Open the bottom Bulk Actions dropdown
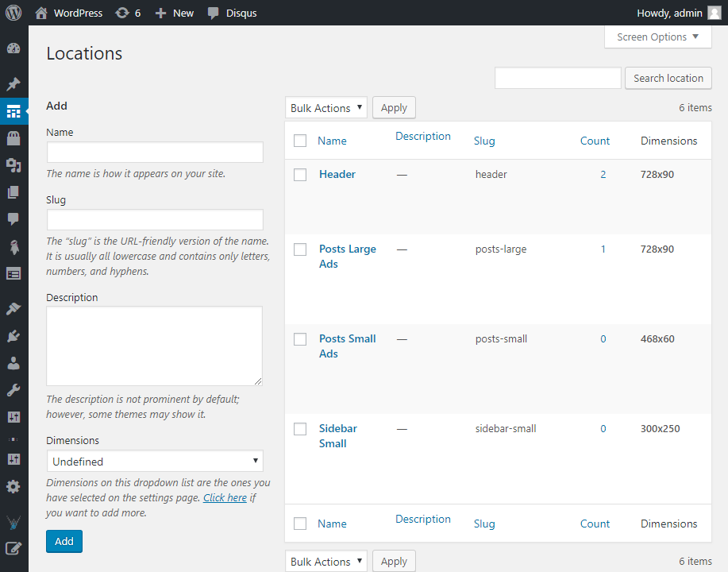The image size is (728, 572). tap(326, 562)
